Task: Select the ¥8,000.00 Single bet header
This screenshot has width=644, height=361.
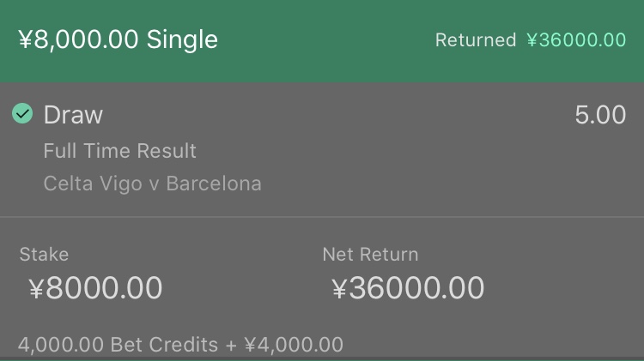Action: (x=118, y=39)
